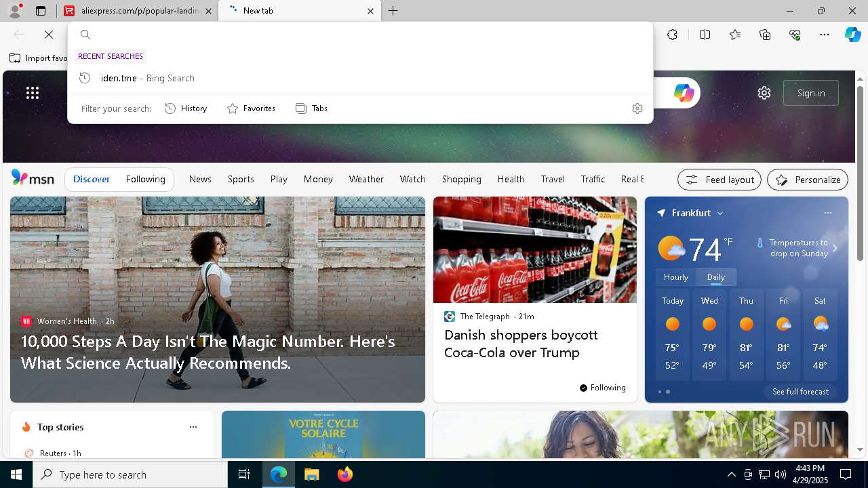Open the Sports category
The width and height of the screenshot is (868, 488).
tap(241, 179)
